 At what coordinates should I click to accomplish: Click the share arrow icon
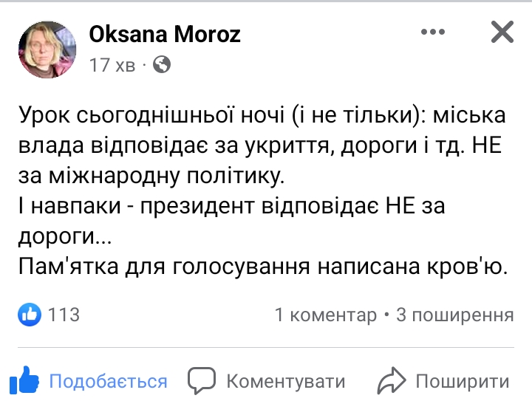(391, 381)
